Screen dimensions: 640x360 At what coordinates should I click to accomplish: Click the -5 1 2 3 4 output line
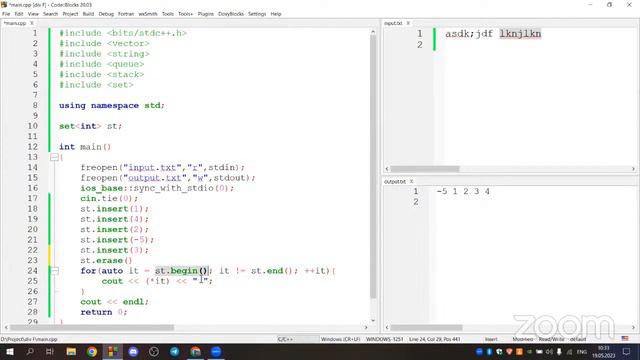463,191
